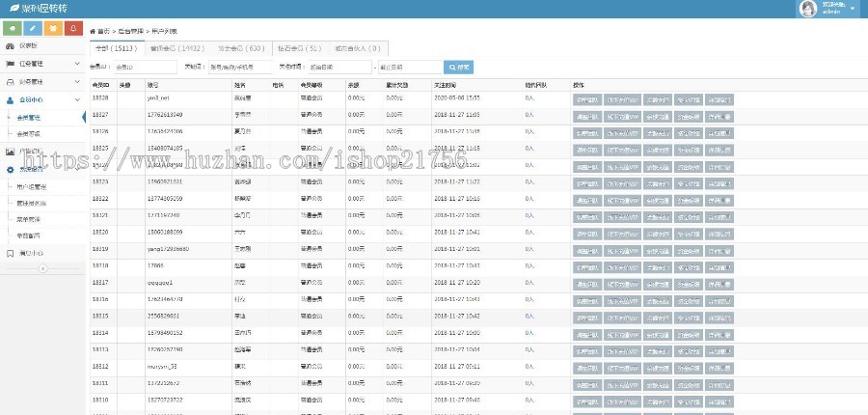Viewport: 868px width, 415px height.
Task: Click the keyword search input field
Action: coord(240,67)
